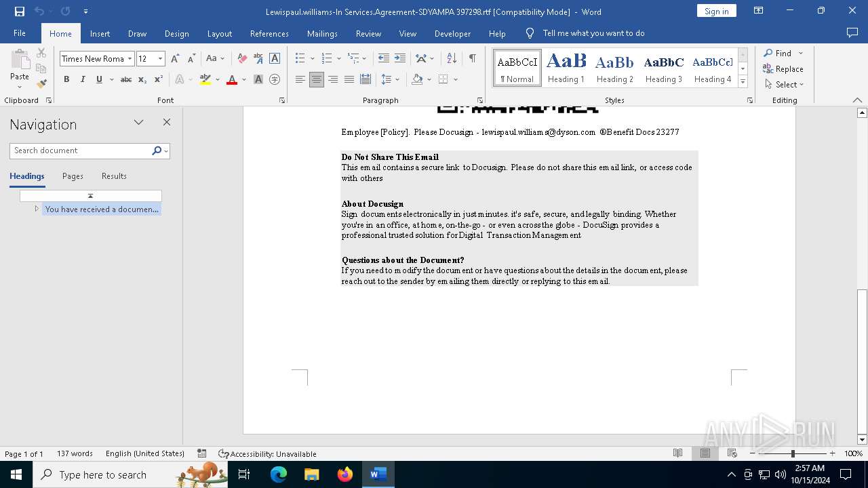Click the Character Shading icon
This screenshot has width=868, height=488.
coord(258,79)
